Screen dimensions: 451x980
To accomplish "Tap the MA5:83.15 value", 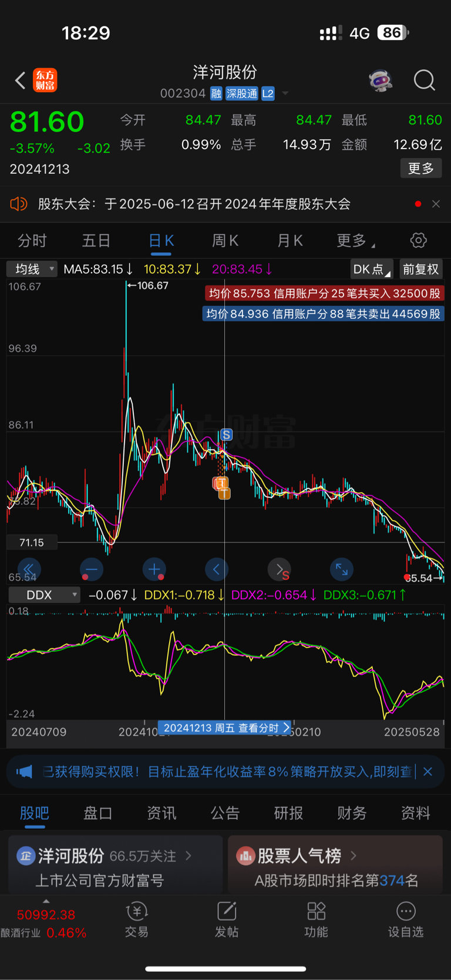I will point(99,269).
